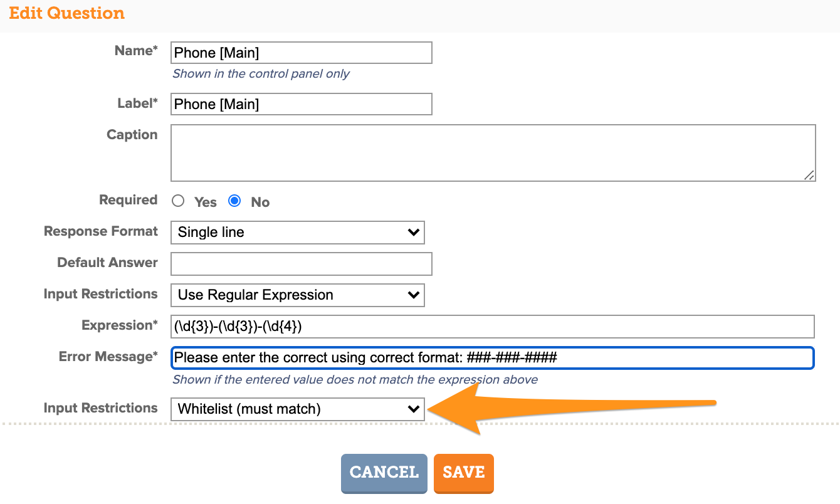Screen dimensions: 840x504
Task: Click the Expression input field
Action: pyautogui.click(x=493, y=327)
